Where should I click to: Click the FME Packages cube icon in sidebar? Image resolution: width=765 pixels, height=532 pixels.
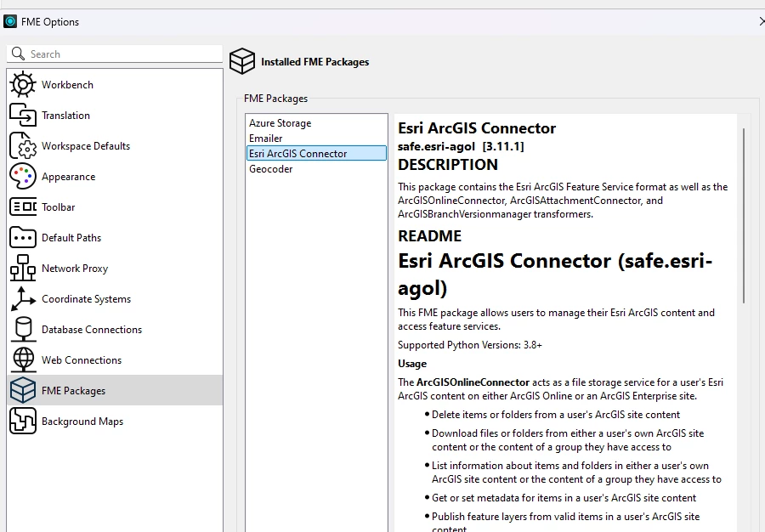tap(22, 390)
